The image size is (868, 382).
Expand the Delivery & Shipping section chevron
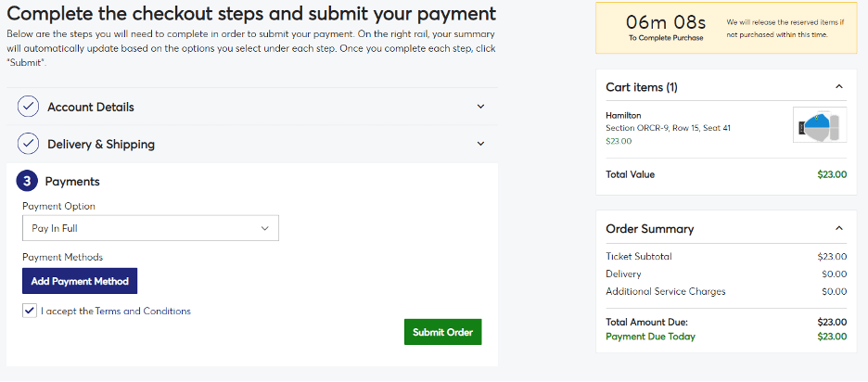click(480, 144)
